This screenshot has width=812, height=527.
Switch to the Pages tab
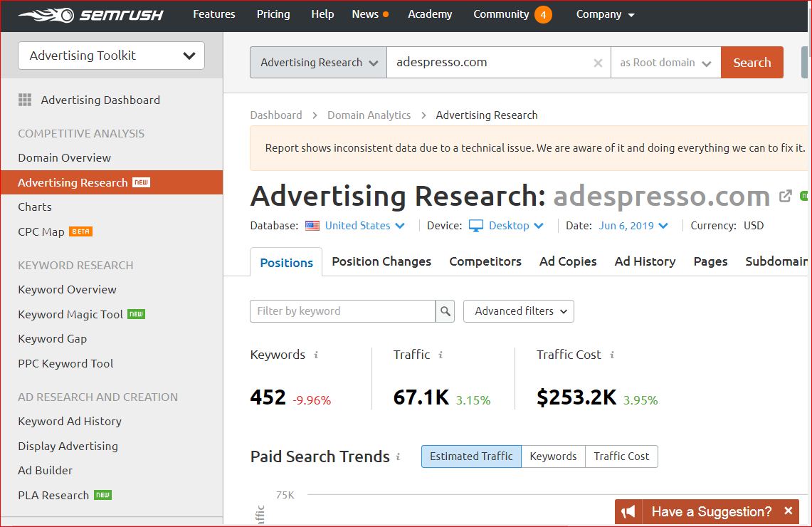(x=710, y=261)
